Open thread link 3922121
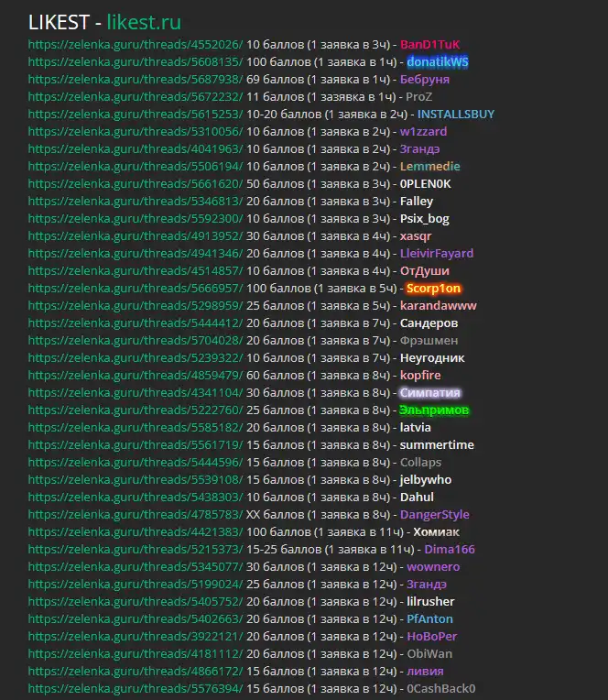This screenshot has height=700, width=608. [x=136, y=637]
